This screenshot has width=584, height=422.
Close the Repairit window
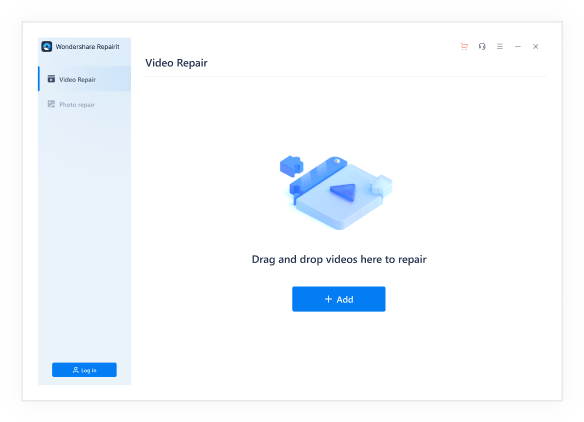(536, 47)
